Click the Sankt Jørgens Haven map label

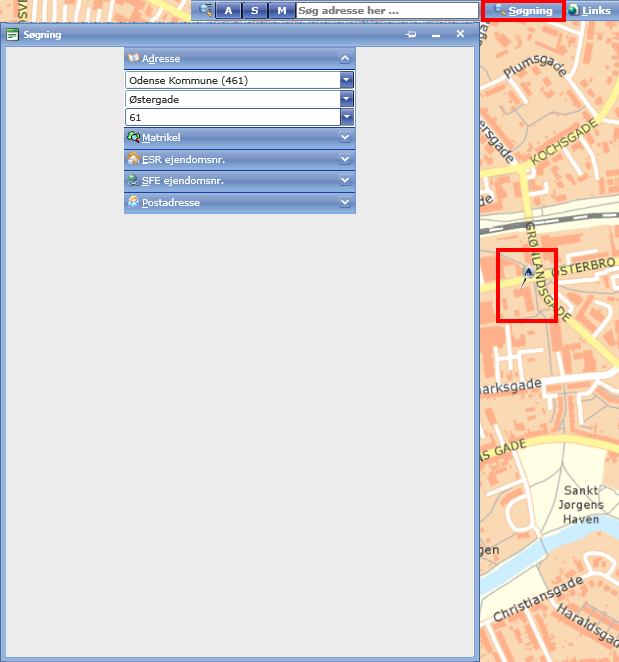click(581, 505)
